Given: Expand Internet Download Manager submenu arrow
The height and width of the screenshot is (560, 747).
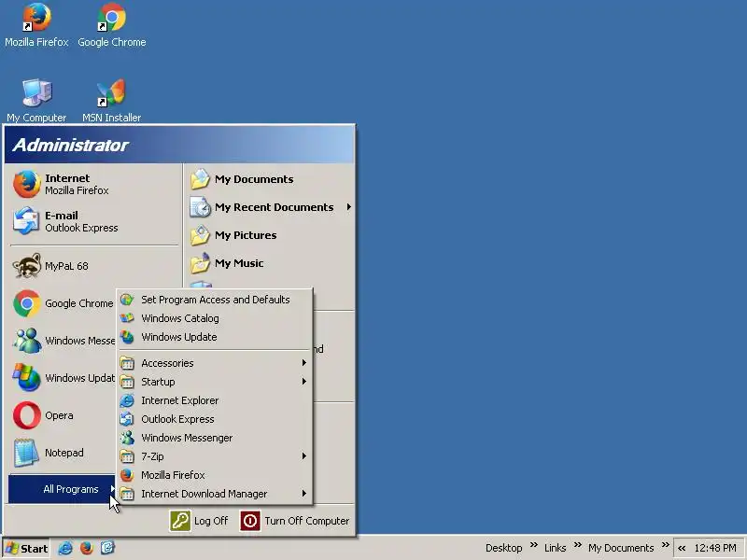Looking at the screenshot, I should click(x=304, y=494).
